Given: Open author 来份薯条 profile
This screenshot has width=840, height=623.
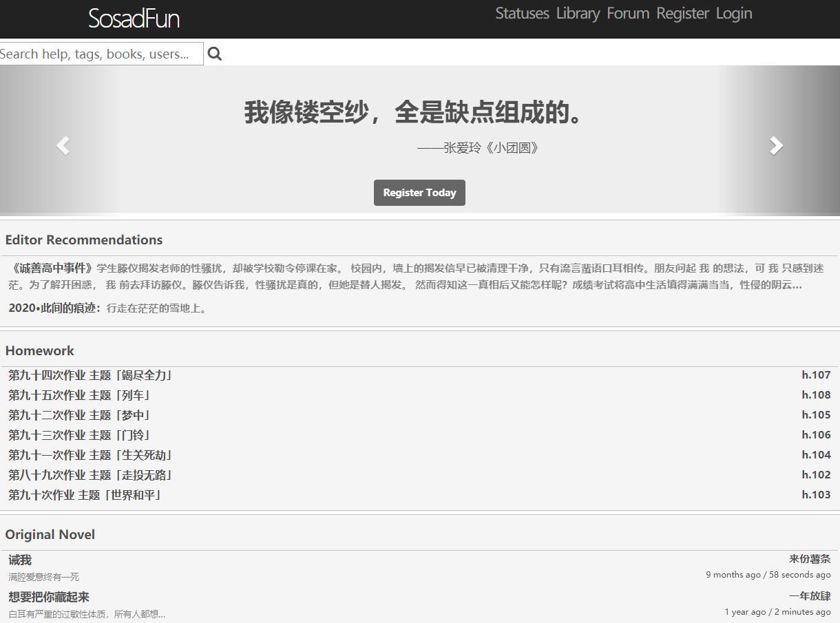Looking at the screenshot, I should coord(810,559).
